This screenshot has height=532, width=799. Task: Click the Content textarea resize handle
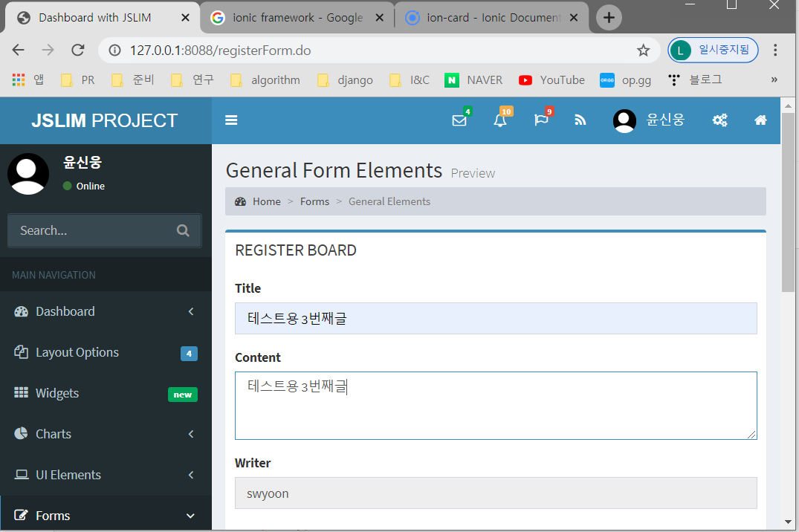point(751,434)
